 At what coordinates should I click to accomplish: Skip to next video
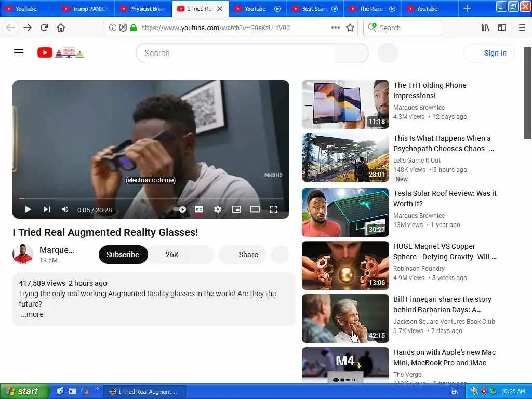(47, 210)
